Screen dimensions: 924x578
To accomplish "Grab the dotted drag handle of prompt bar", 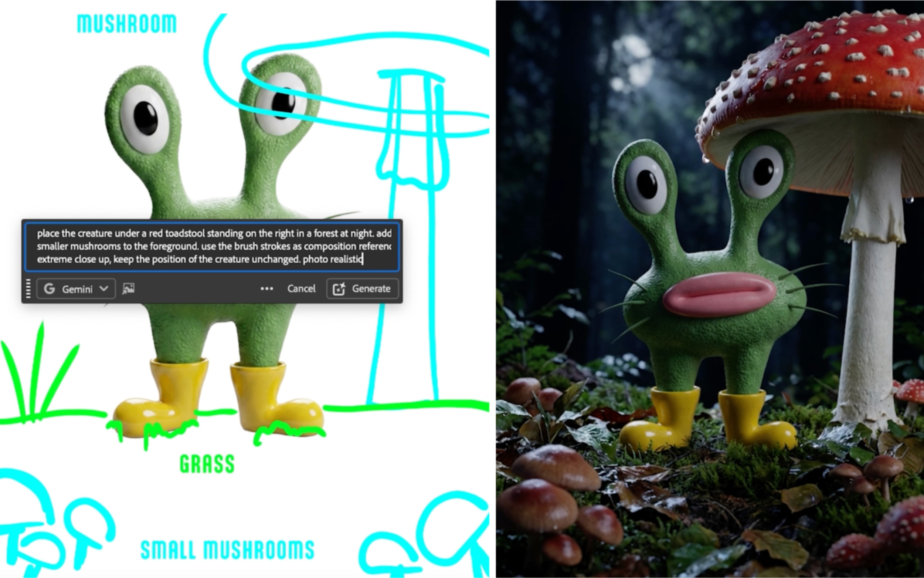I will point(28,288).
